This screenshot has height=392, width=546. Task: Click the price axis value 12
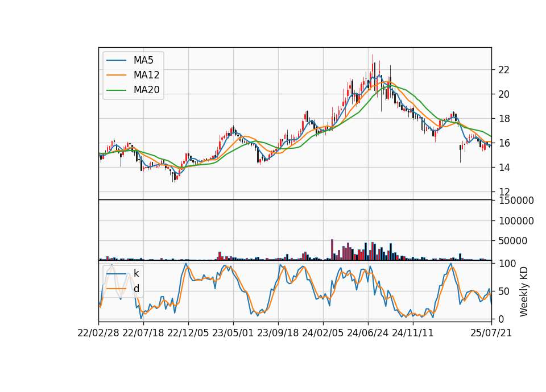pos(504,191)
